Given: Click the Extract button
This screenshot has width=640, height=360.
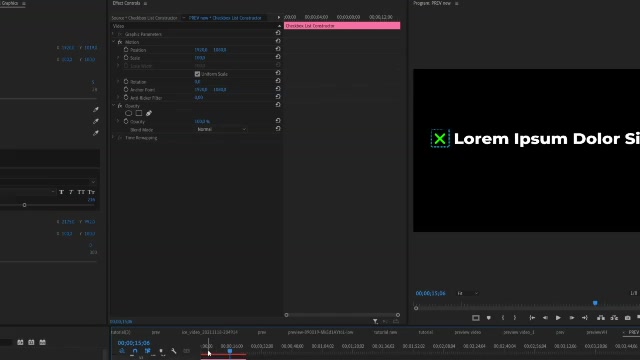Looking at the screenshot, I should click(614, 318).
